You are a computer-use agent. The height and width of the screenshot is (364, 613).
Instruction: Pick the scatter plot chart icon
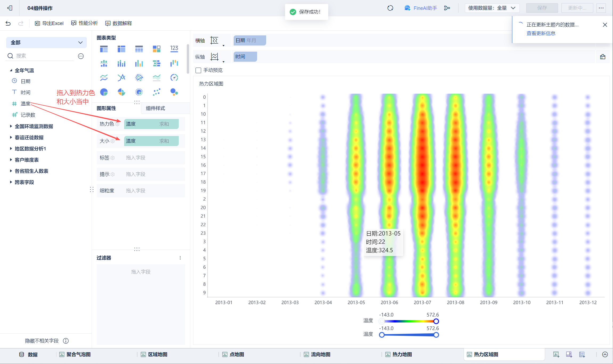click(157, 92)
